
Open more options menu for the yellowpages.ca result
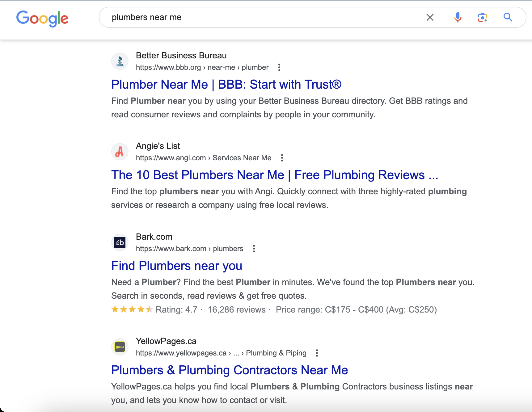tap(317, 353)
